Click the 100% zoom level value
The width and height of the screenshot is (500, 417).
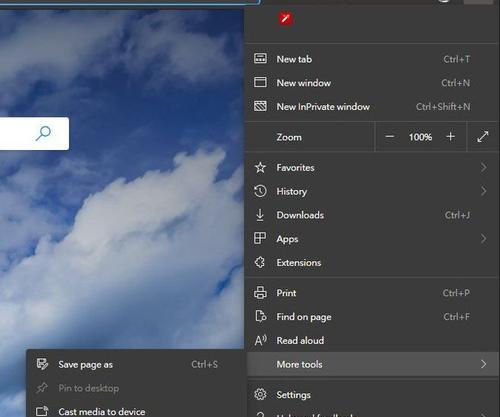coord(420,137)
